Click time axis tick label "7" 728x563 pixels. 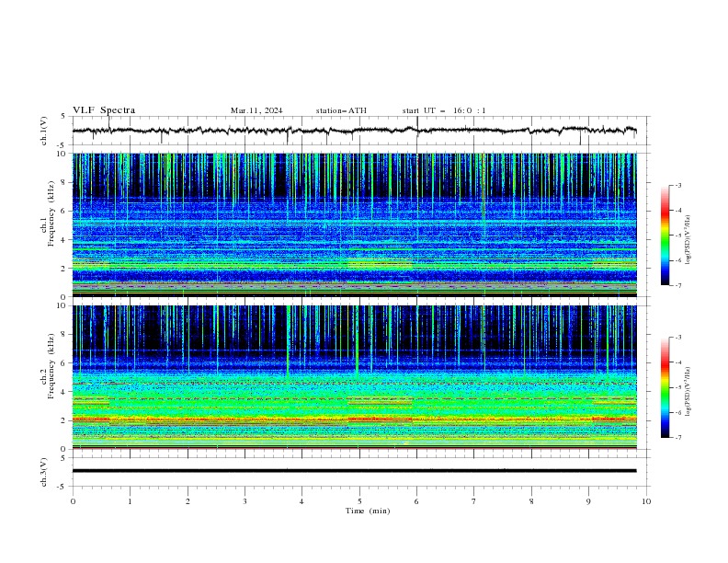(474, 501)
